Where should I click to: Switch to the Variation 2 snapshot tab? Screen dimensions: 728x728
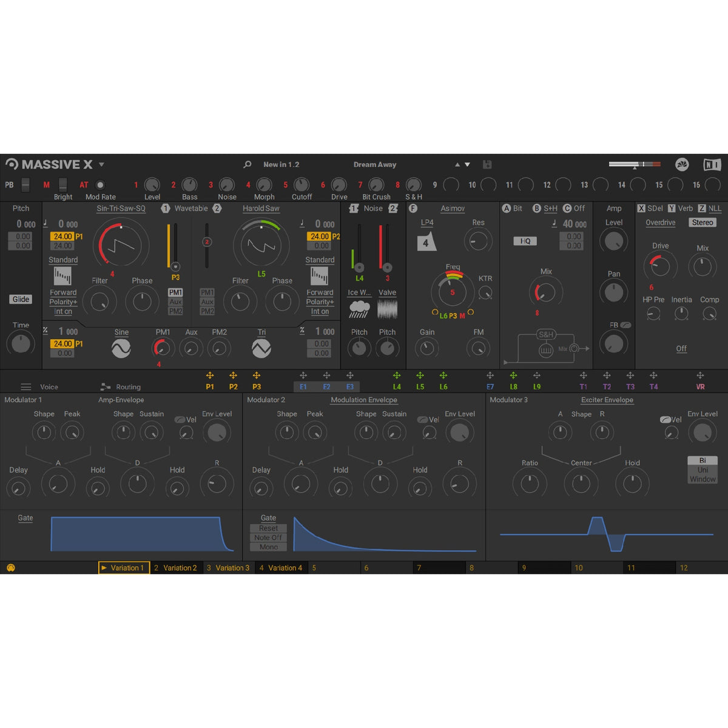tap(176, 568)
